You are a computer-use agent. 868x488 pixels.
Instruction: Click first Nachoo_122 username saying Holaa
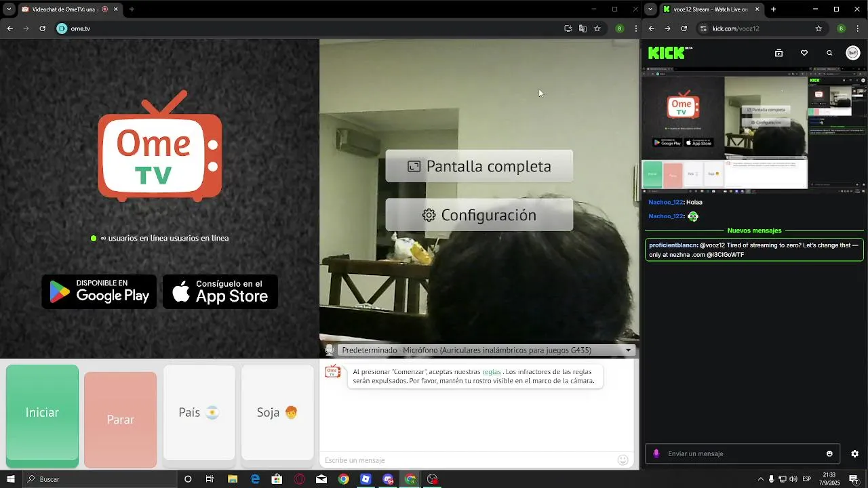(x=666, y=202)
